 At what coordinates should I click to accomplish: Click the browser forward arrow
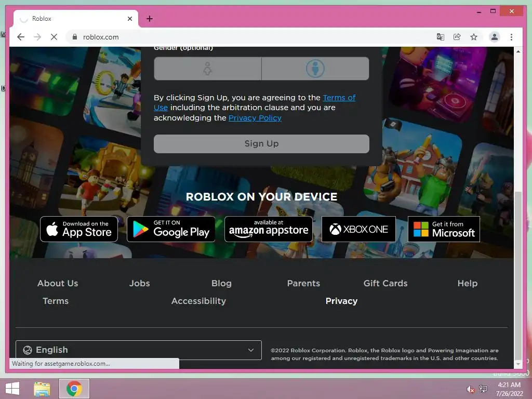[x=37, y=37]
